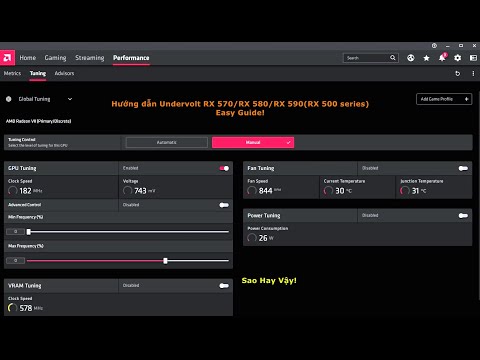
Task: Open the Streaming tab
Action: click(x=90, y=58)
